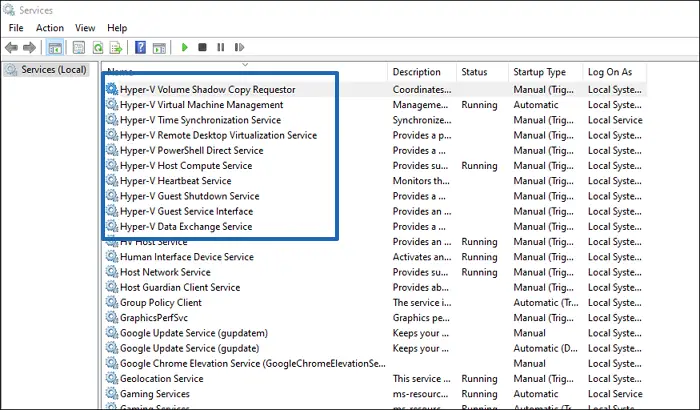Select GraphicsPerfSvc name

(154, 318)
